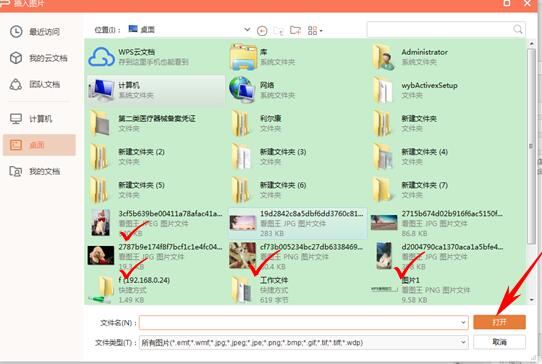Screen dimensions: 542x364
Task: Select the 图片1 PNG thumbnail
Action: pyautogui.click(x=384, y=289)
